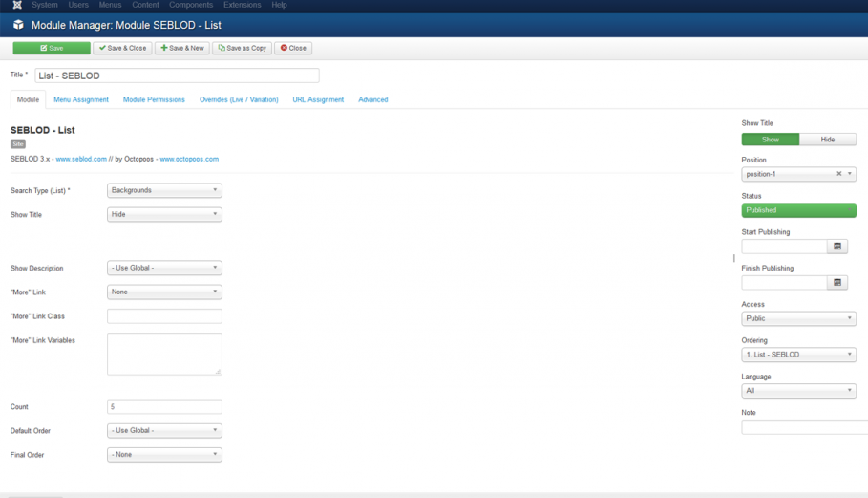868x498 pixels.
Task: Focus the "More" Link Variables textarea
Action: point(164,354)
